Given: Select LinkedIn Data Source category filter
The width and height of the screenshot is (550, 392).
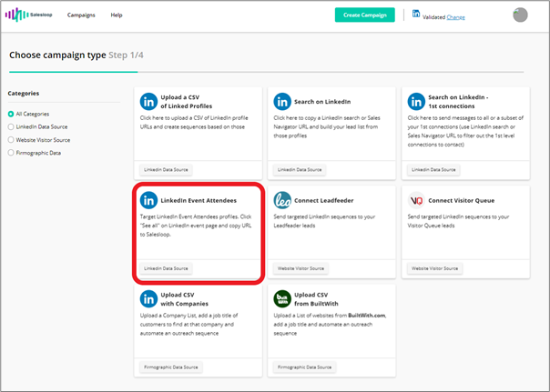Looking at the screenshot, I should click(11, 126).
